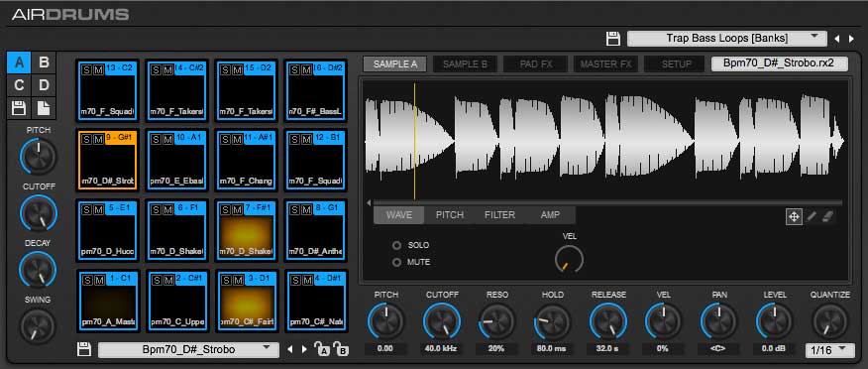Image resolution: width=868 pixels, height=369 pixels.
Task: Open the Bpm70_D#_Strobo pad preset dropdown
Action: tap(188, 349)
